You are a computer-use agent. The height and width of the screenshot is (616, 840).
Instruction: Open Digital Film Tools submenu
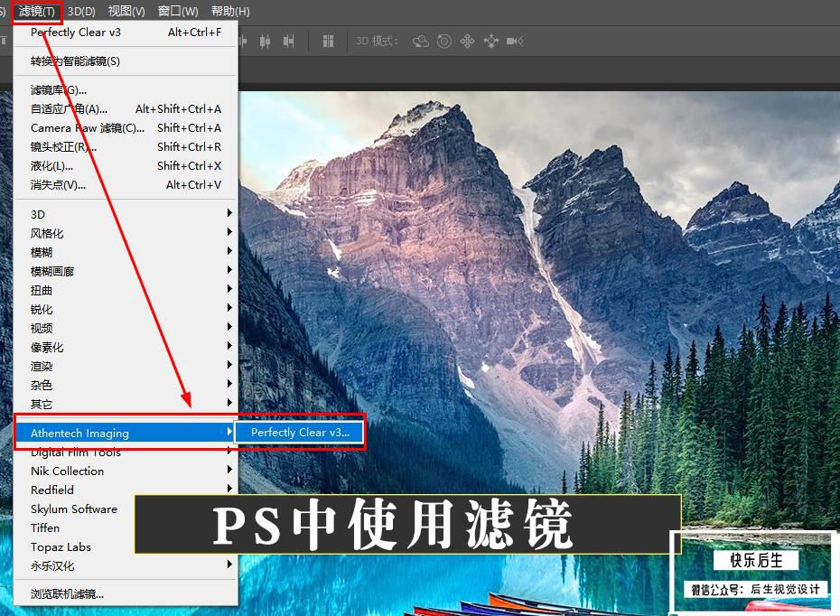point(126,453)
